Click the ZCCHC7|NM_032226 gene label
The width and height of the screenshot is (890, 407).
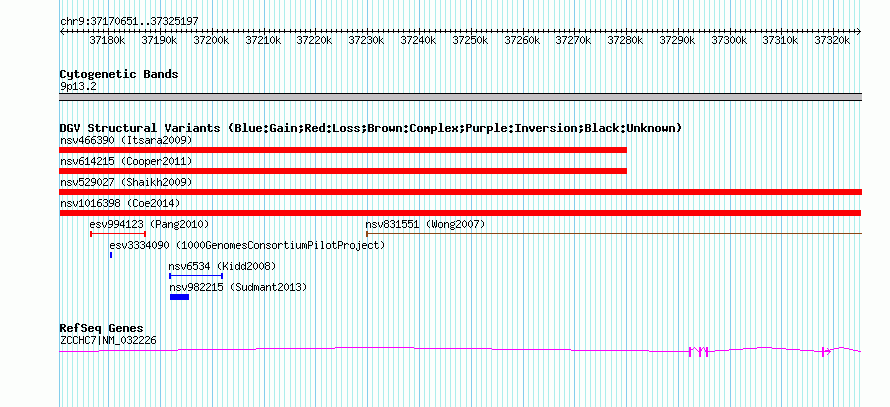point(108,341)
